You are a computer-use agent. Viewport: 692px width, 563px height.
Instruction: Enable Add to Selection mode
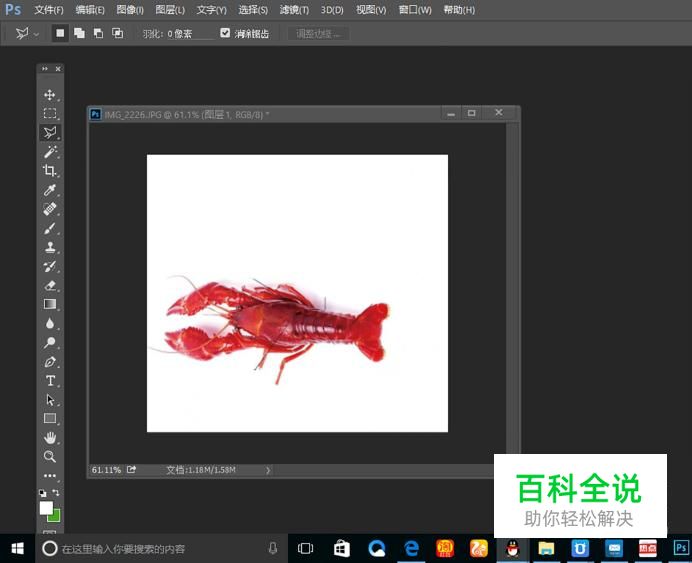click(79, 33)
